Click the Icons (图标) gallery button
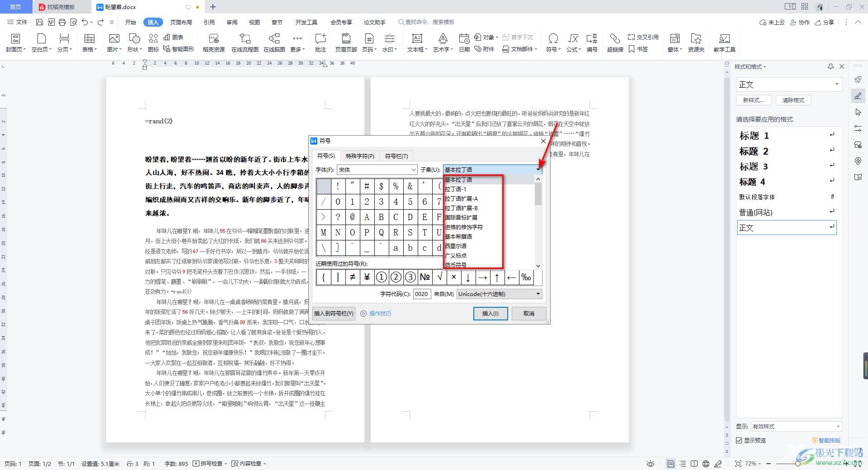 coord(153,43)
